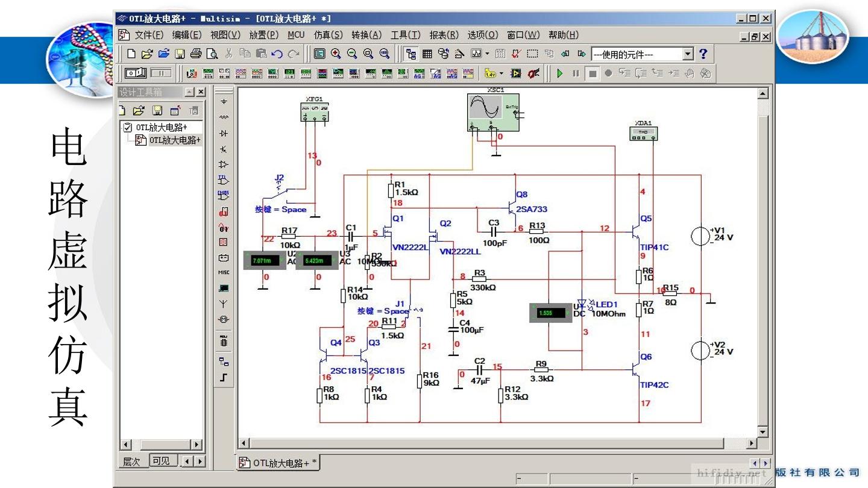Open the XSC1 oscilloscope instrument

point(494,111)
